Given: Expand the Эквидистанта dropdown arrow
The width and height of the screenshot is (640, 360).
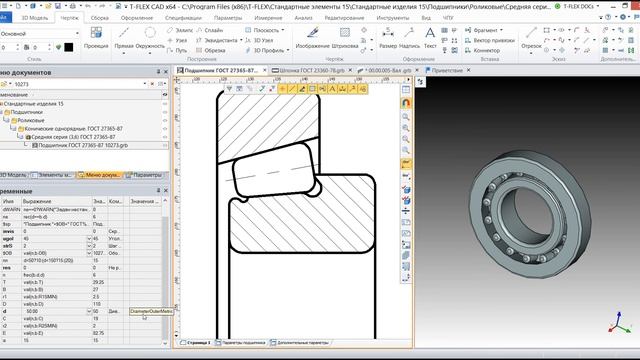Looking at the screenshot, I should (241, 40).
